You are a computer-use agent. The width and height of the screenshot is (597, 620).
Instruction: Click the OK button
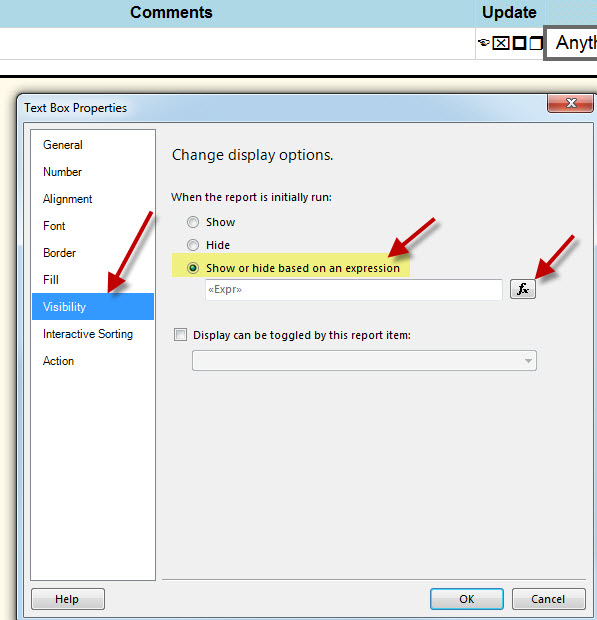(467, 599)
